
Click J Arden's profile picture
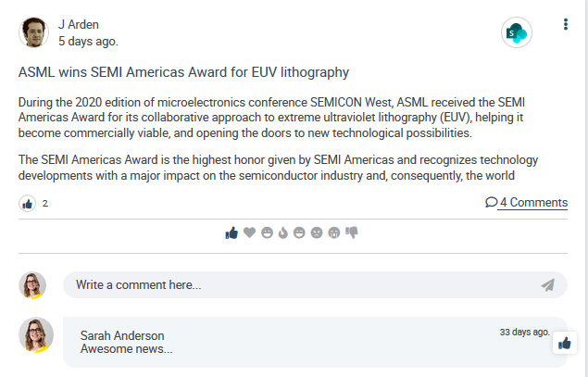(x=33, y=32)
